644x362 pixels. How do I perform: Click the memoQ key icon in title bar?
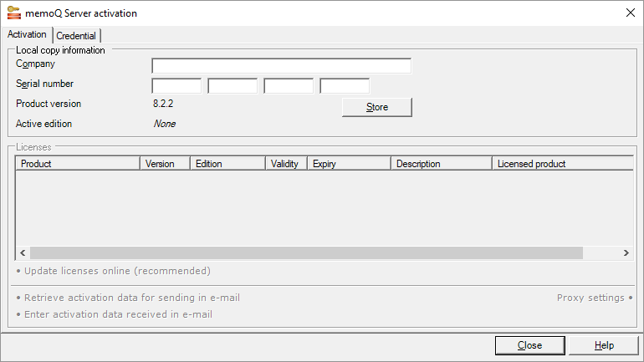click(x=13, y=13)
